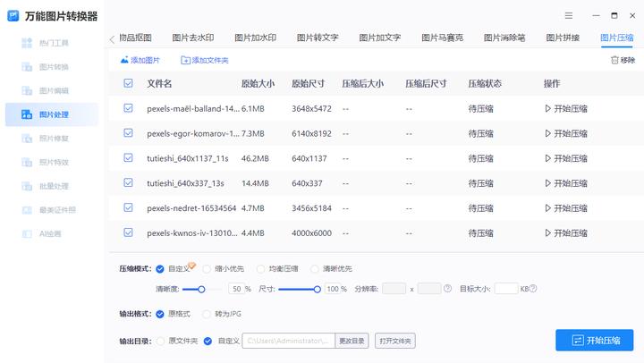Toggle the select-all checkbox in header
644x363 pixels.
click(128, 83)
